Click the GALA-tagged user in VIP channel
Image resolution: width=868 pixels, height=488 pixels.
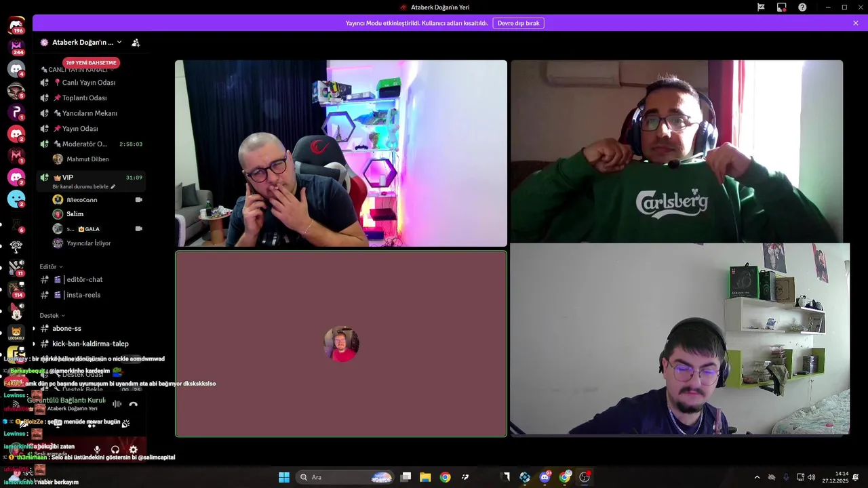coord(83,229)
